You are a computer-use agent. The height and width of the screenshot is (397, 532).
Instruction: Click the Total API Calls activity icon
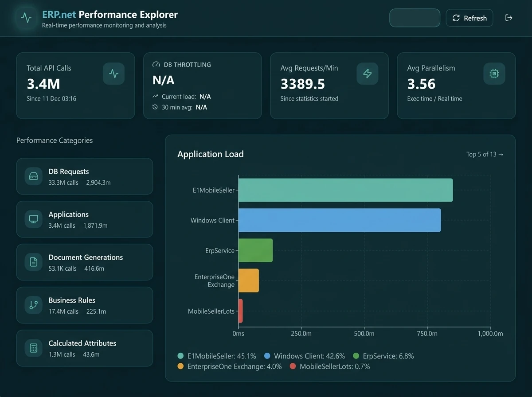[x=113, y=74]
